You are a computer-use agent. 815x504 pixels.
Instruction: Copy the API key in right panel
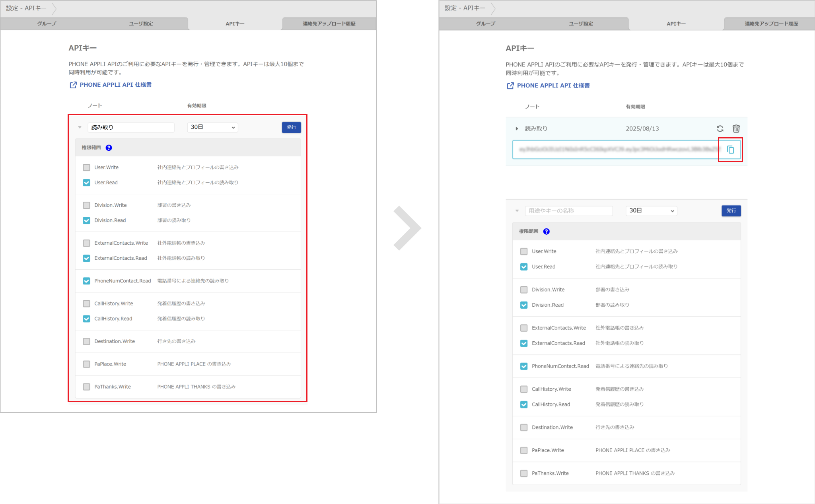(730, 150)
